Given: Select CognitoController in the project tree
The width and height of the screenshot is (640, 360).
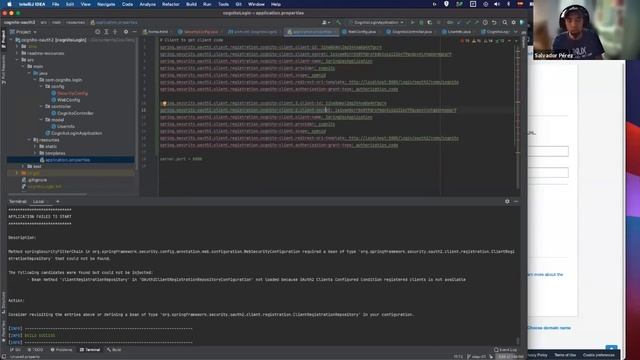Looking at the screenshot, I should click(x=75, y=113).
